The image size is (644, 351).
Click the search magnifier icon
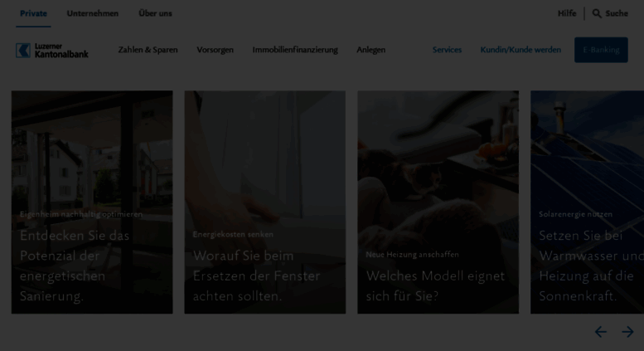click(597, 13)
